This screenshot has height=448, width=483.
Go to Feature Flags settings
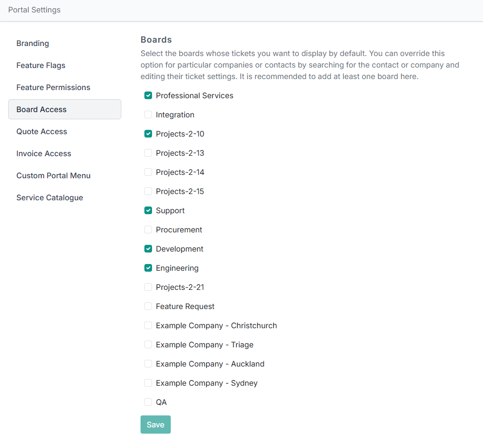click(41, 65)
